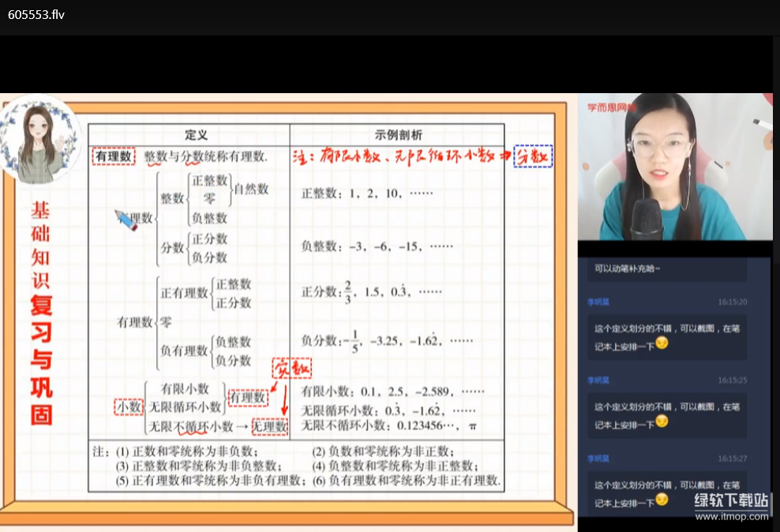The width and height of the screenshot is (780, 532).
Task: Click the teacher's webcam video feed
Action: coord(675,167)
